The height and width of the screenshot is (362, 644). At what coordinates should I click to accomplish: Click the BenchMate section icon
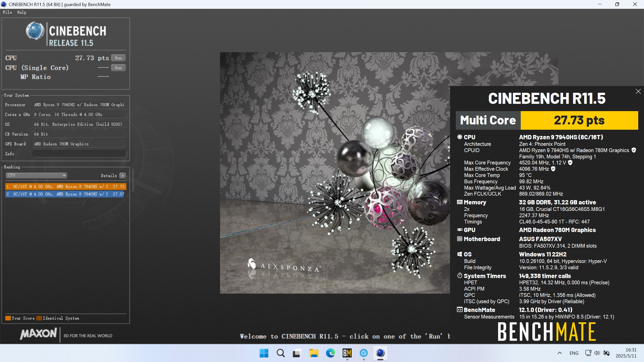pyautogui.click(x=460, y=310)
